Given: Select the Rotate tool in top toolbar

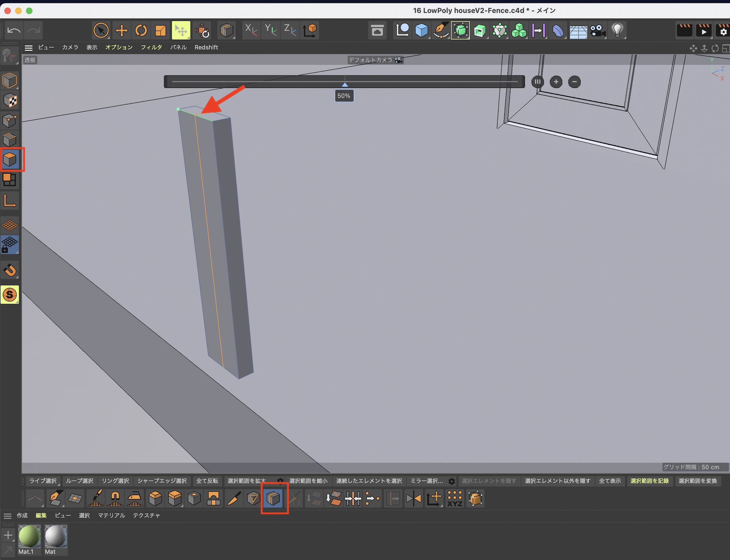Looking at the screenshot, I should pos(141,30).
